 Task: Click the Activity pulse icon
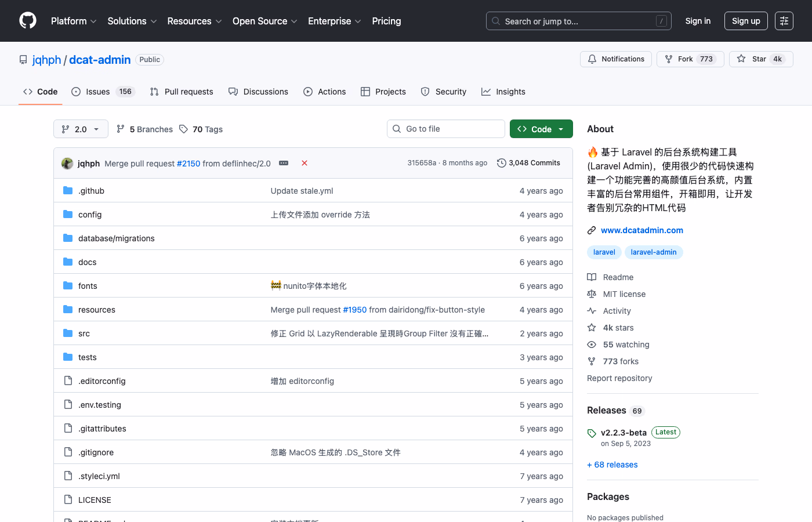(592, 310)
